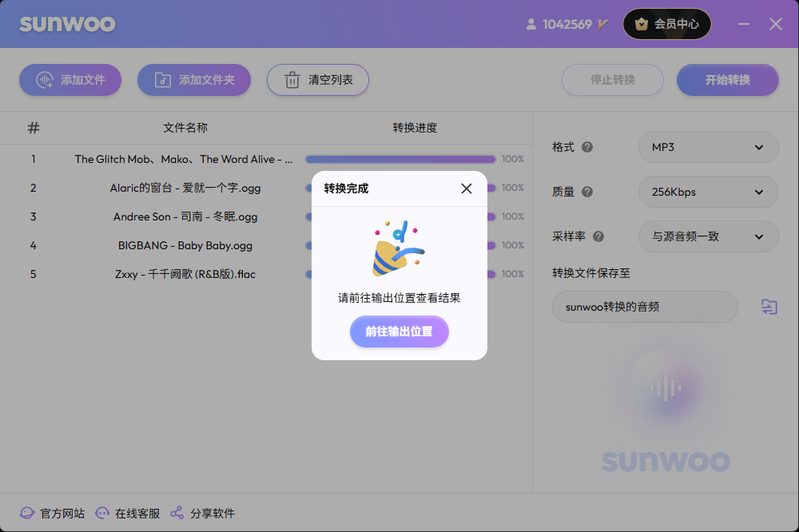This screenshot has width=799, height=532.
Task: Close the 转换完成 dialog
Action: click(x=467, y=189)
